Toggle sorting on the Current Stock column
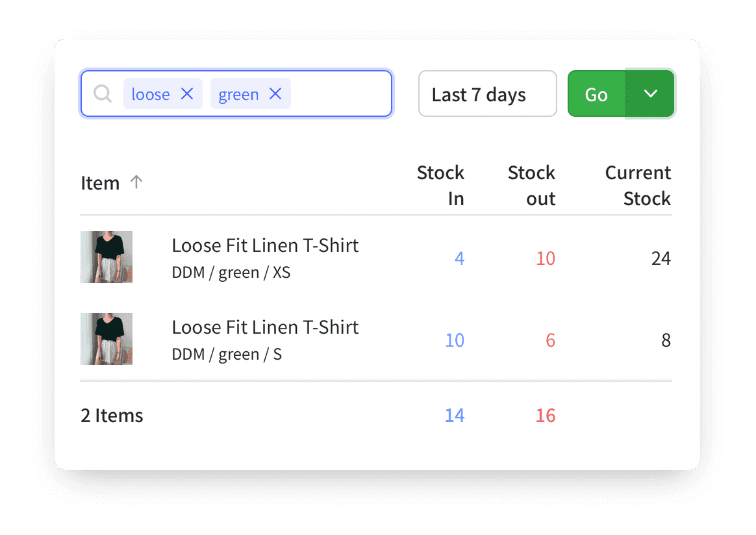This screenshot has width=756, height=535. tap(638, 186)
